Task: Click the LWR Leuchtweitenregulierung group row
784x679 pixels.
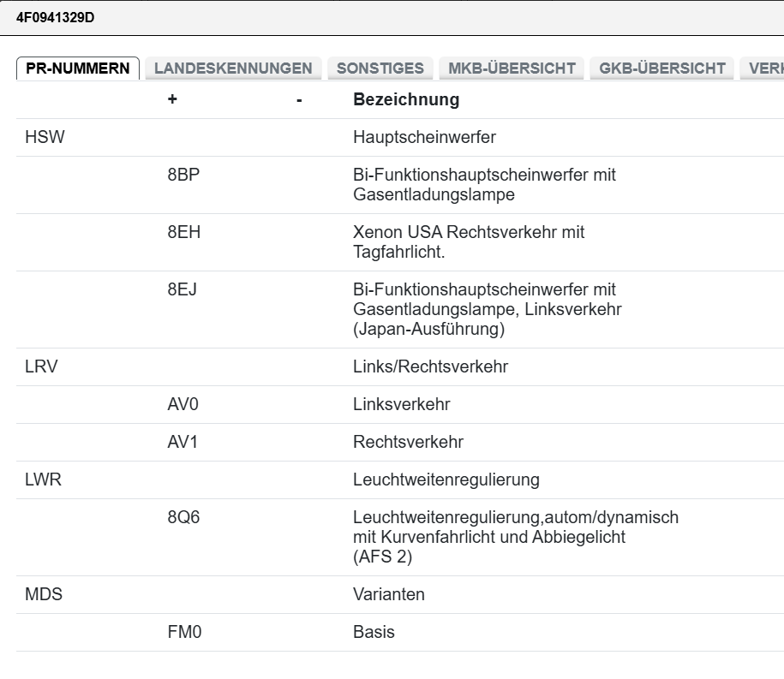Action: pos(400,479)
